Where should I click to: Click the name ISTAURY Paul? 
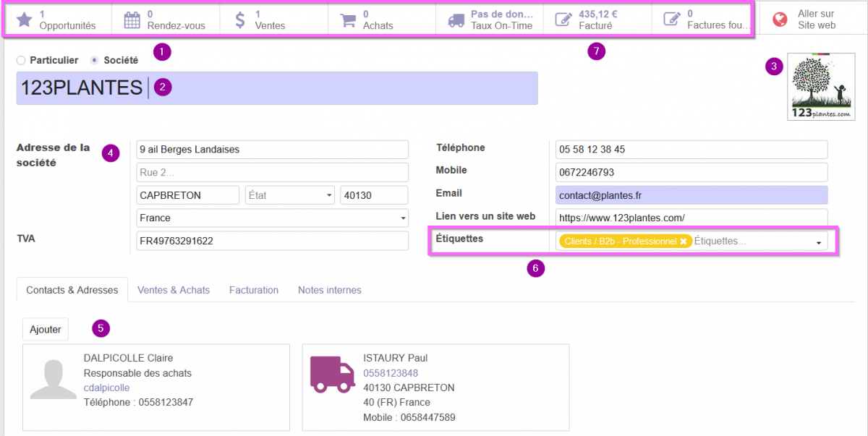(x=396, y=358)
